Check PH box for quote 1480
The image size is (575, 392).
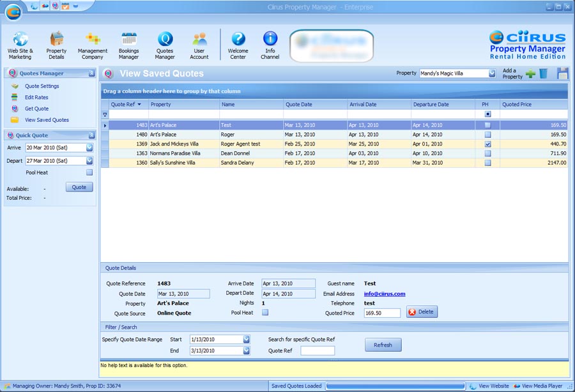click(487, 135)
